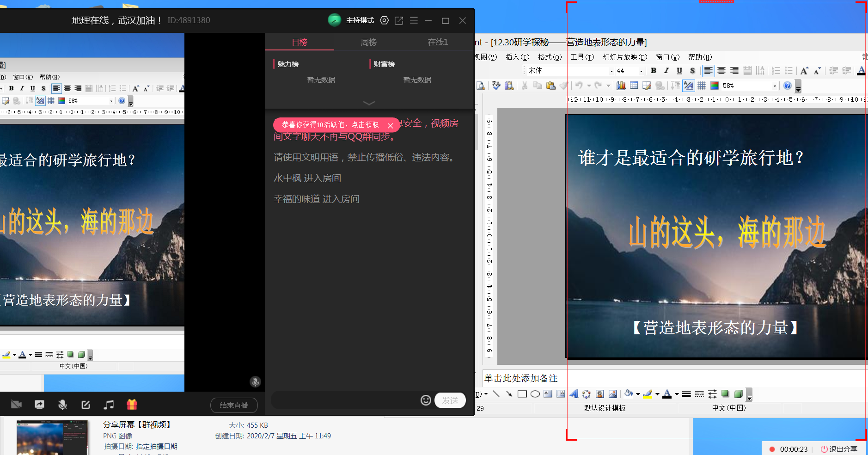Claim the 恭喜你获得10活跃值 reward
Screen dimensions: 868x455
point(330,125)
